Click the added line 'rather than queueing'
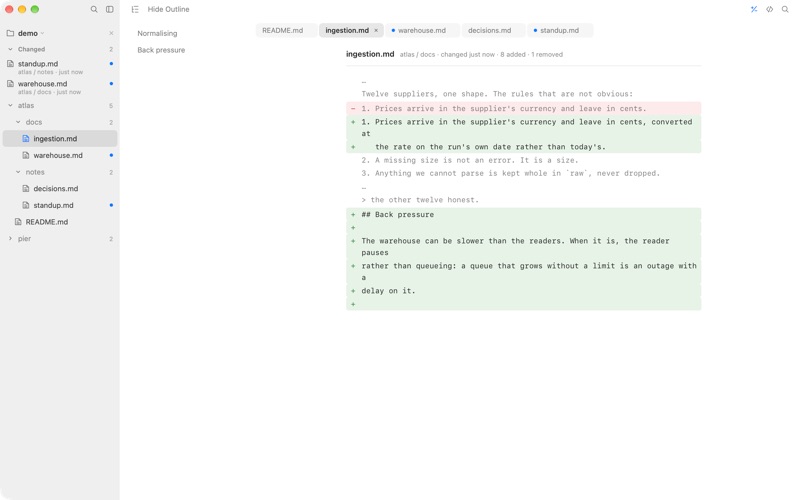The image size is (800, 500). coord(523,271)
